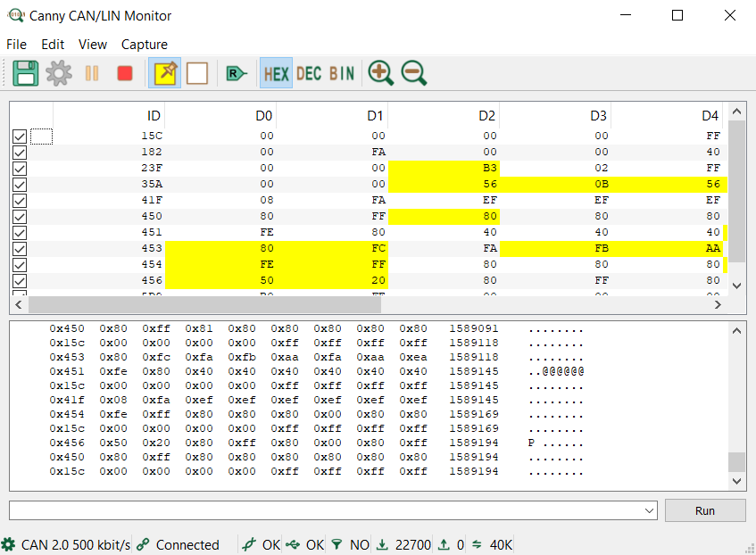The image size is (756, 555).
Task: Click the Canny monitor app icon in title bar
Action: 15,15
